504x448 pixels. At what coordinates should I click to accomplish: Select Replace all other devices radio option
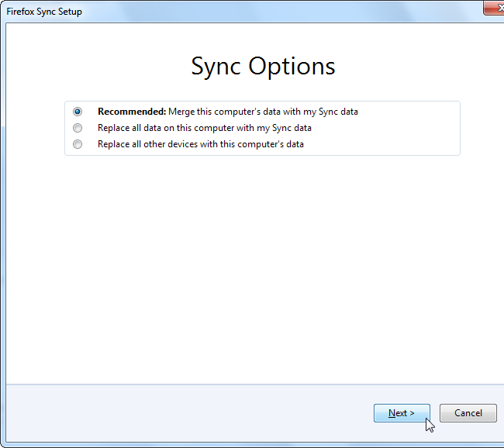[78, 144]
